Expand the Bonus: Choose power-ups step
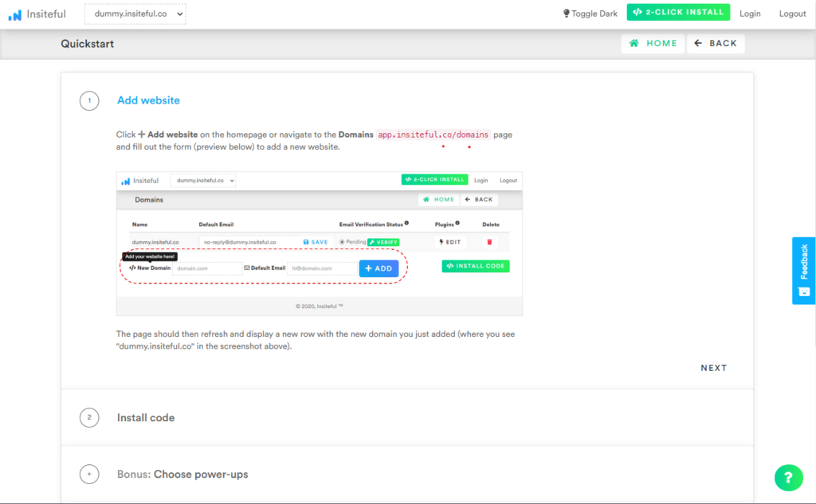816x504 pixels. point(182,475)
